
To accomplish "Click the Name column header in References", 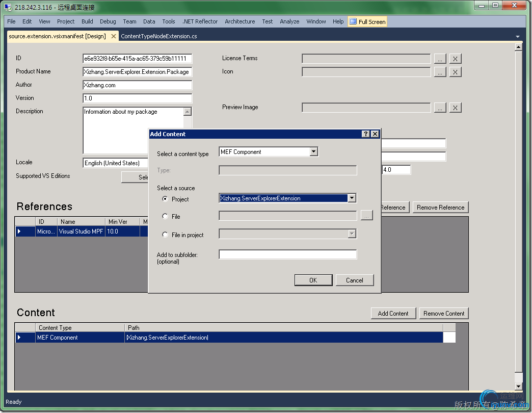I will (81, 222).
